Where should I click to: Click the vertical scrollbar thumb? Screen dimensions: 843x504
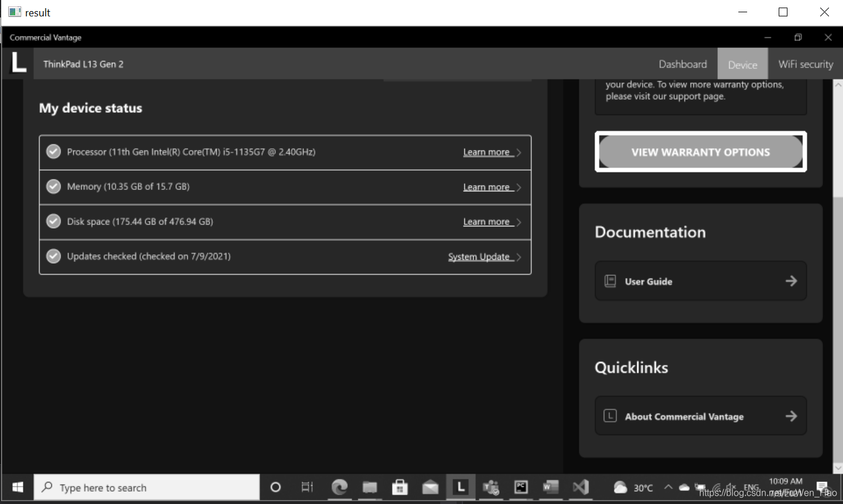(x=838, y=330)
